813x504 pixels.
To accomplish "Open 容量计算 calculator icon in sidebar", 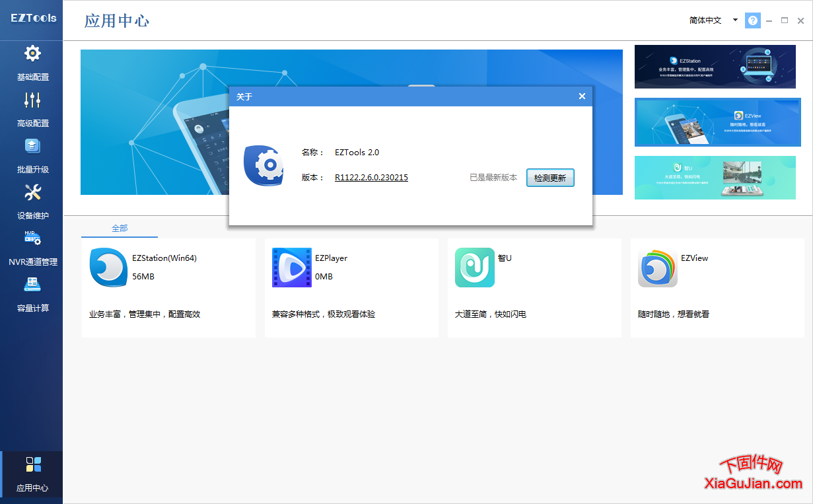I will [32, 285].
